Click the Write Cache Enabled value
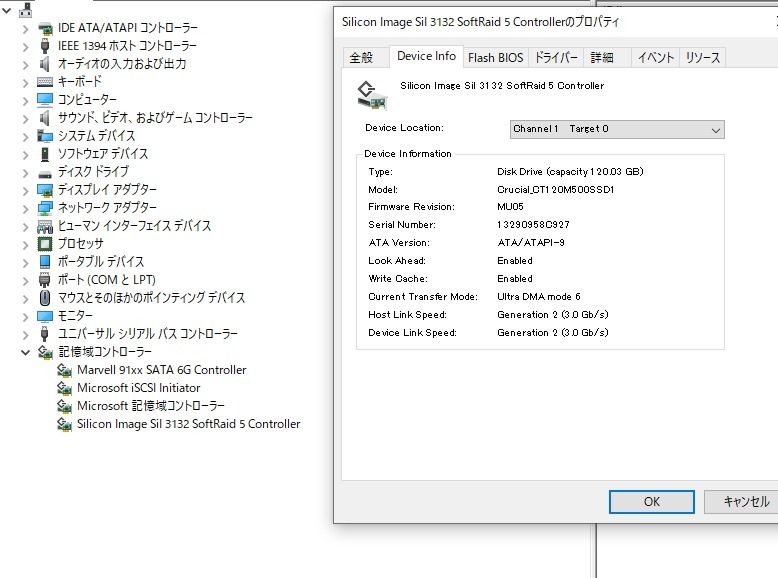This screenshot has height=578, width=778. click(x=515, y=279)
